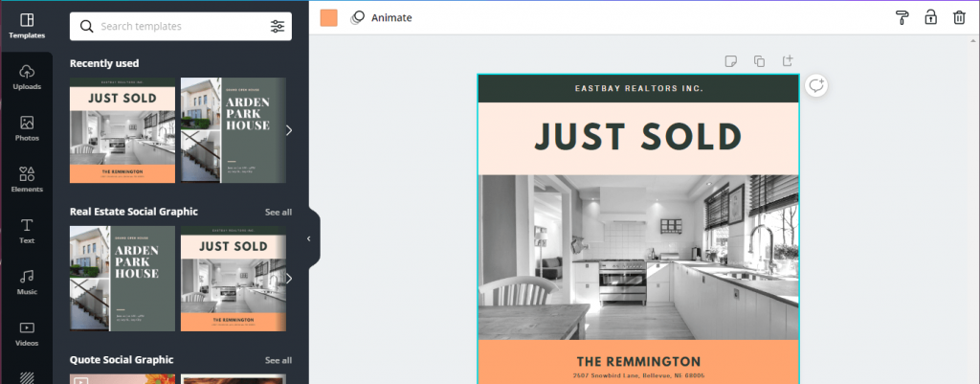Click the Snowbird Lane address text on the canvas

coord(638,376)
